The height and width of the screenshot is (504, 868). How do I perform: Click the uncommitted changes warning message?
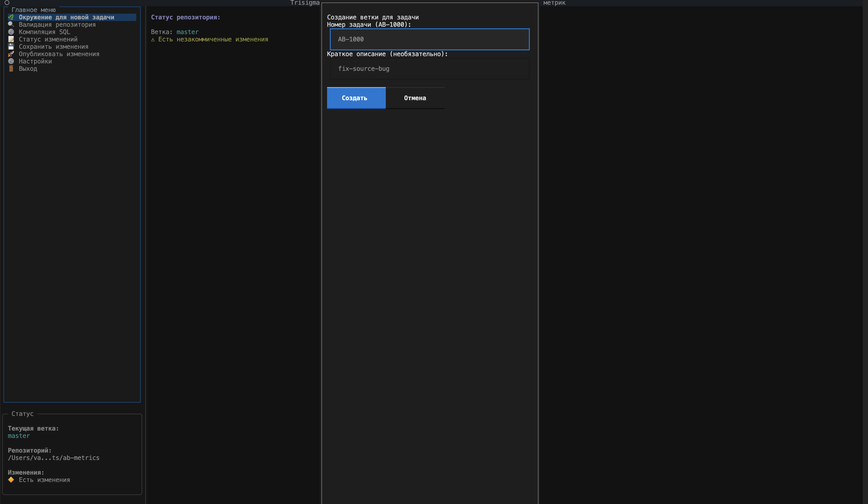point(213,39)
